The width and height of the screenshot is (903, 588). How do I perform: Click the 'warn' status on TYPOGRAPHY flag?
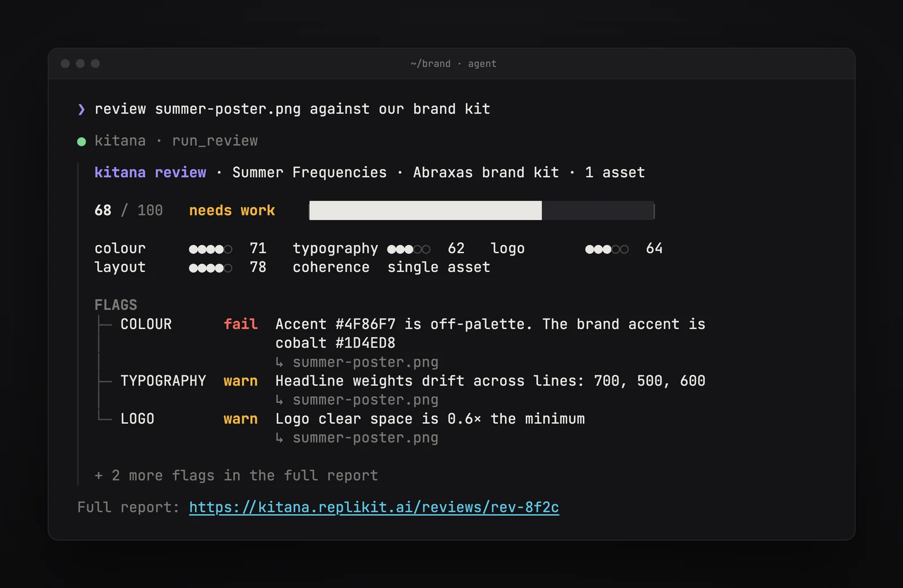pyautogui.click(x=241, y=381)
